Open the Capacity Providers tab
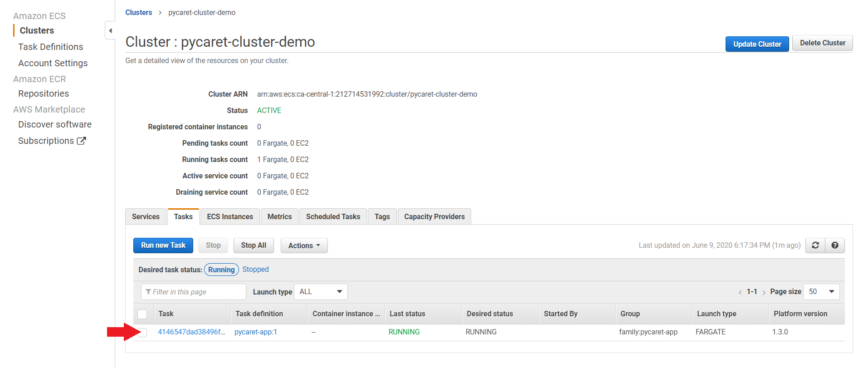This screenshot has height=373, width=868. (x=434, y=217)
